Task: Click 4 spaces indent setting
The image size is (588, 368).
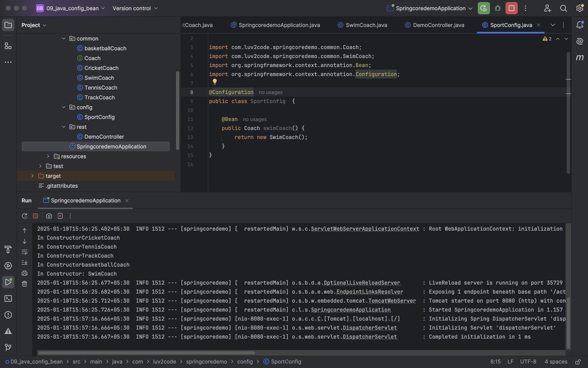Action: coord(556,362)
